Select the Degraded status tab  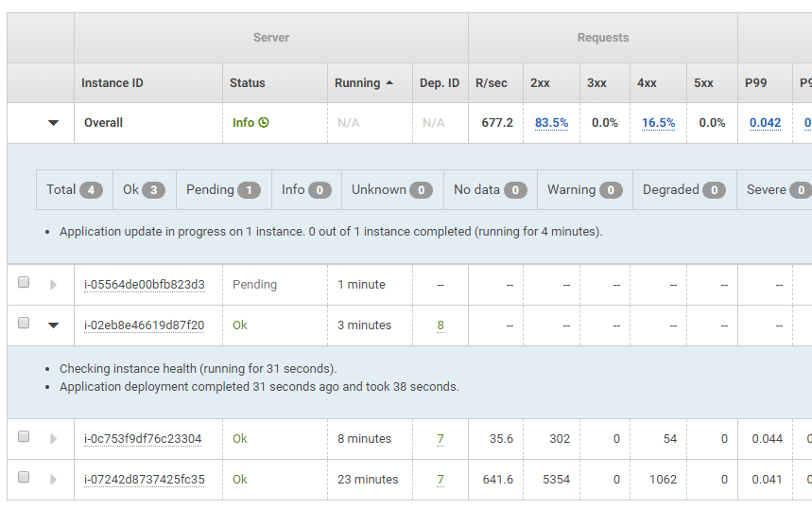coord(684,189)
